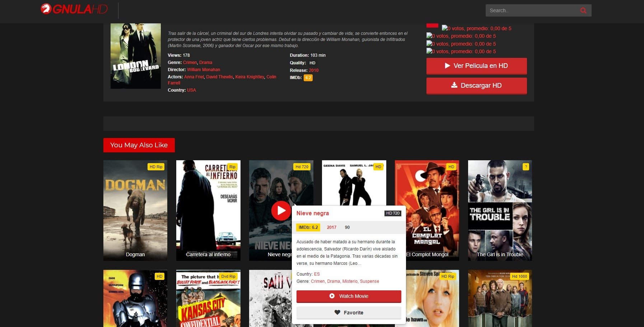The width and height of the screenshot is (644, 327).
Task: Open the London Boulevard poster
Action: pyautogui.click(x=135, y=56)
